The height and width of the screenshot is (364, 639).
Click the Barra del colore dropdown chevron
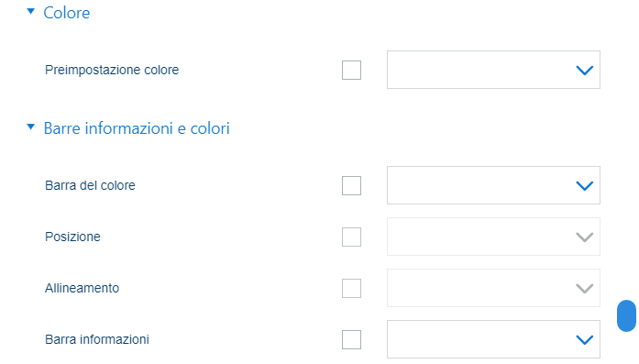(584, 186)
